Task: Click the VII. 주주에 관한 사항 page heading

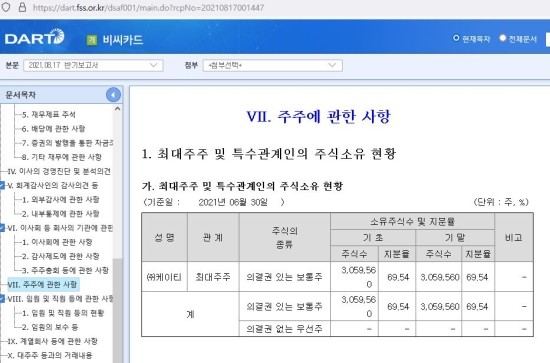Action: tap(318, 116)
